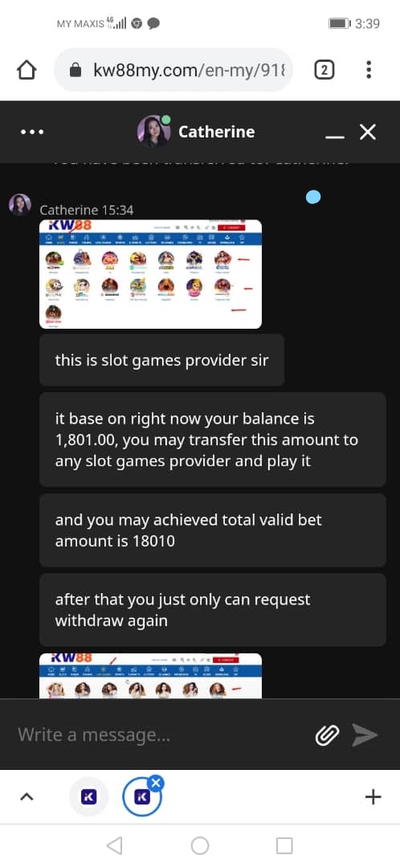Tap the browser home icon
This screenshot has height=868, width=400.
click(x=27, y=70)
